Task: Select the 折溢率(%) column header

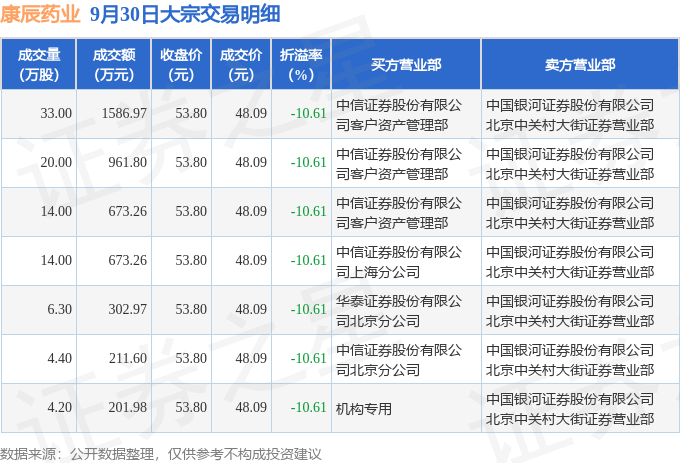Action: (301, 65)
